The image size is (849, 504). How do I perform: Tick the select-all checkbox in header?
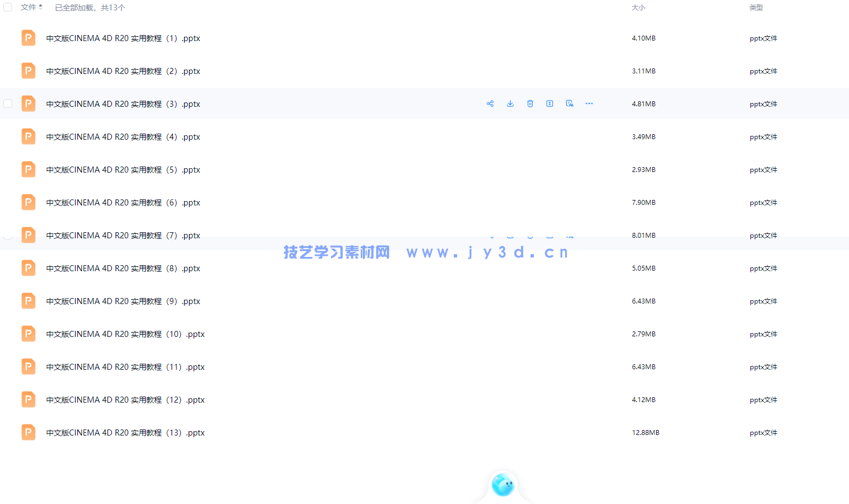(8, 7)
